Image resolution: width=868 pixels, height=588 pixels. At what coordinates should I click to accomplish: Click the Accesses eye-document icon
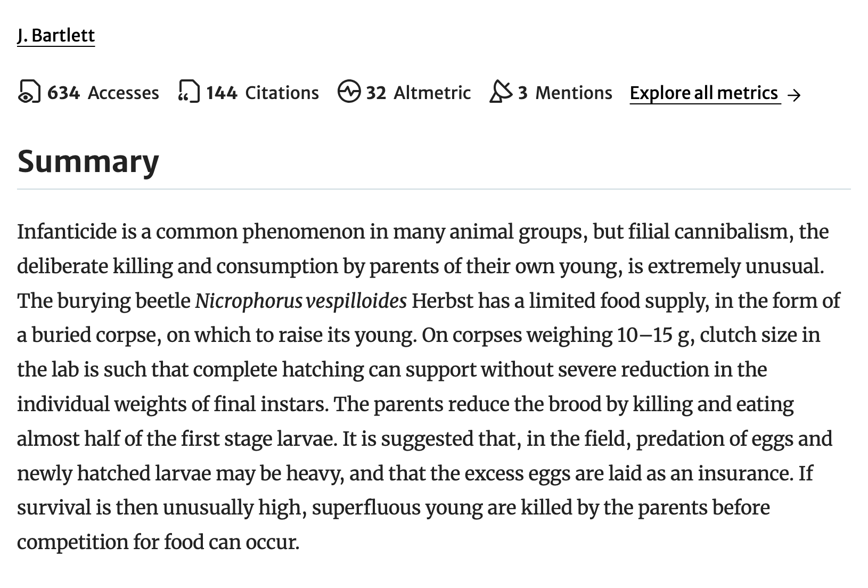[29, 92]
